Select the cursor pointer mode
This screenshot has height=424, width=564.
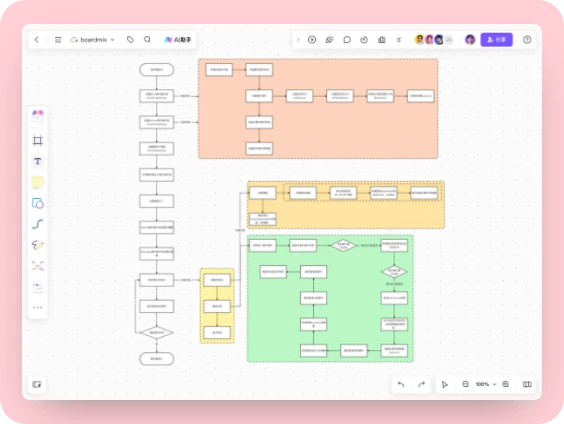pyautogui.click(x=445, y=384)
